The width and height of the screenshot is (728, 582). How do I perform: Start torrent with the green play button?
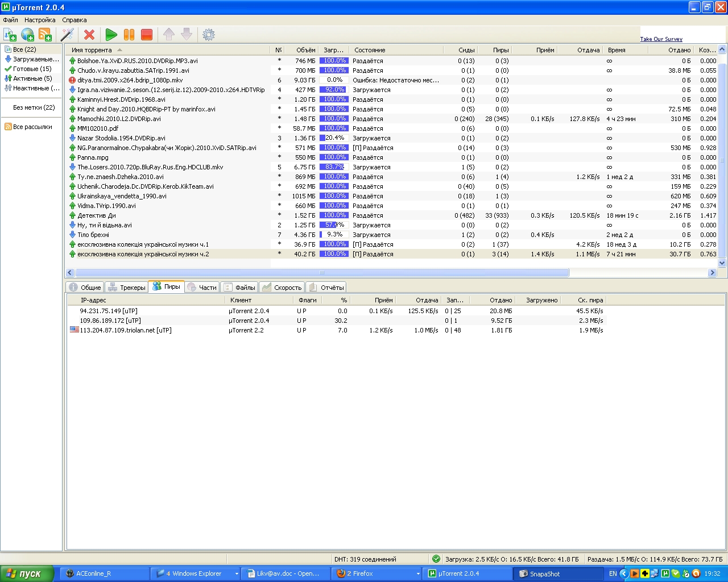pos(111,35)
